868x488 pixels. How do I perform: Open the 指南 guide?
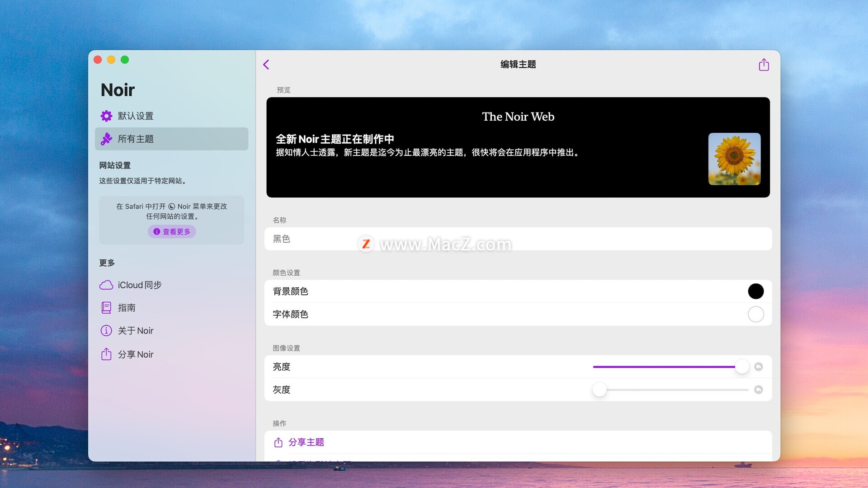click(171, 308)
